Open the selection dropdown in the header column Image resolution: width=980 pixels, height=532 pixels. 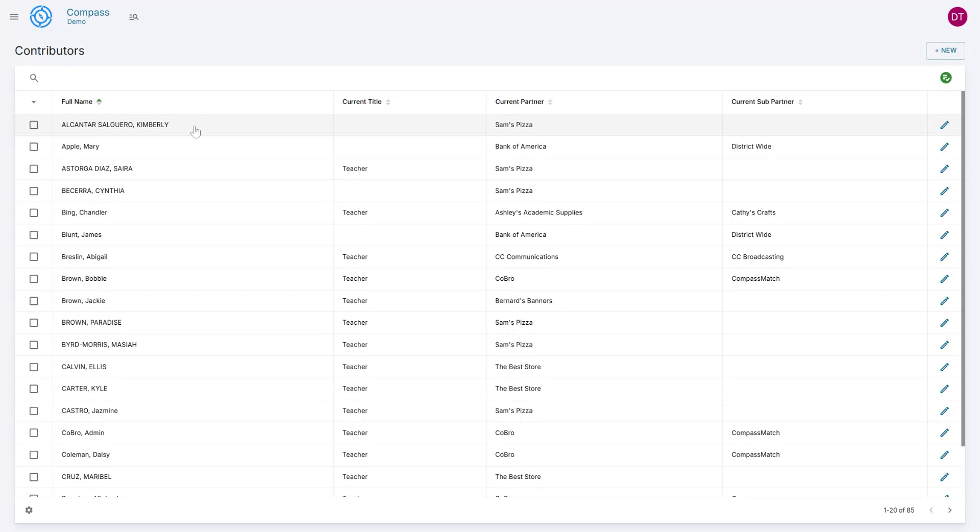(x=34, y=102)
